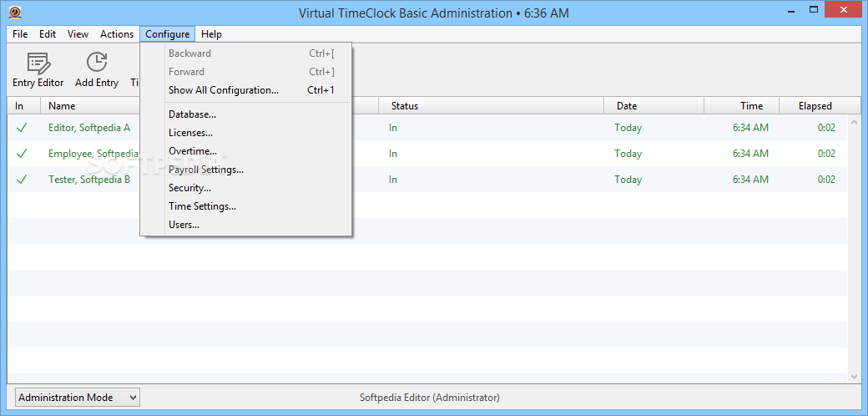Sort by the Name column header
Screen dimensions: 868x416
click(90, 106)
